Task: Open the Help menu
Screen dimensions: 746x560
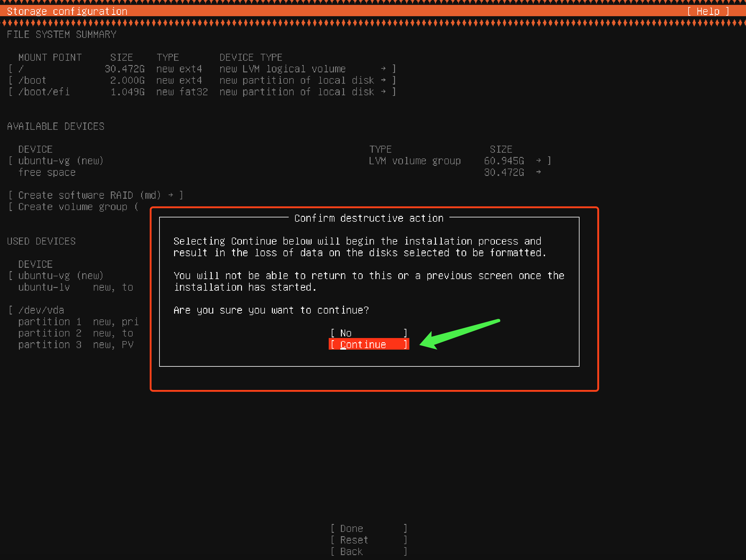Action: pyautogui.click(x=708, y=11)
